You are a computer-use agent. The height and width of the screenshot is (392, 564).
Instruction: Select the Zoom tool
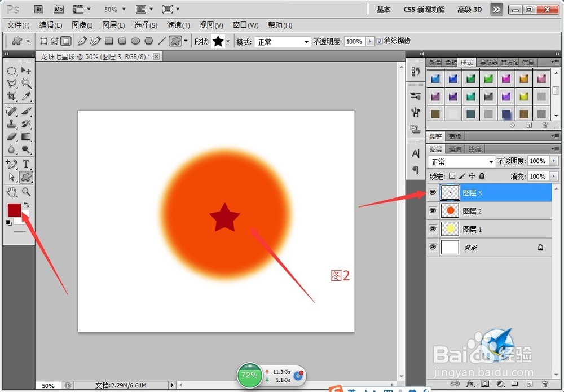click(x=26, y=191)
